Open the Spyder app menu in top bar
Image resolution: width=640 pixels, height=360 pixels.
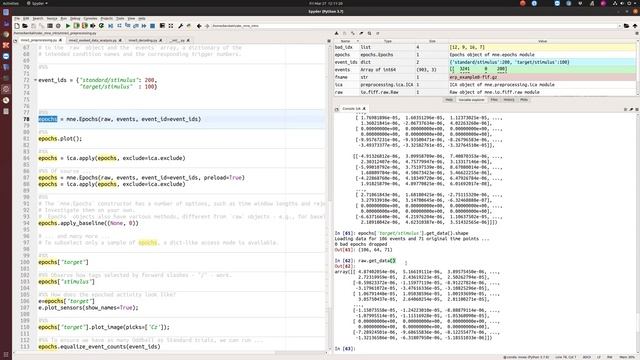point(37,3)
